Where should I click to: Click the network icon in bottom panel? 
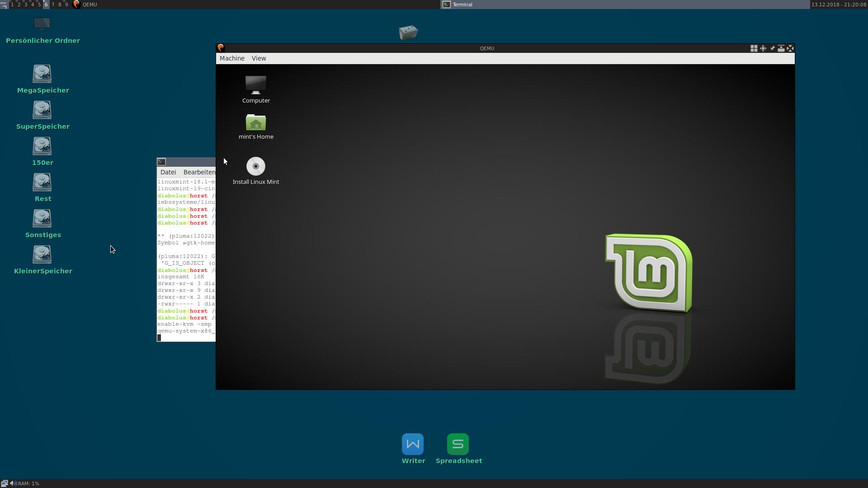click(5, 483)
